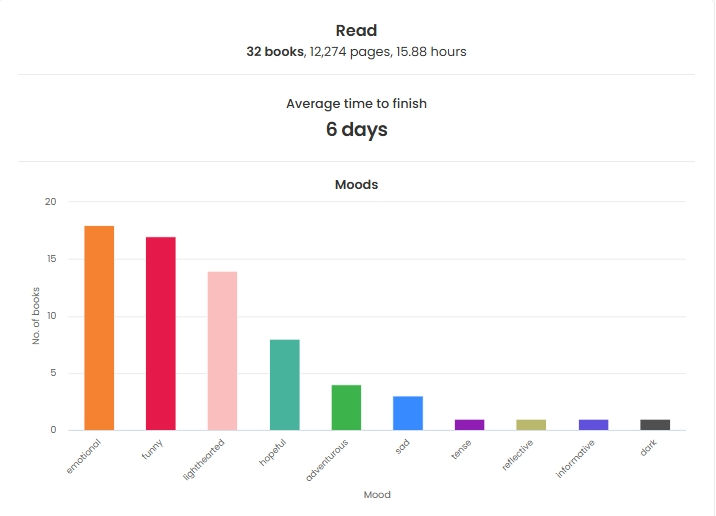Select the teal hopeful bar
The width and height of the screenshot is (716, 516).
pyautogui.click(x=284, y=385)
